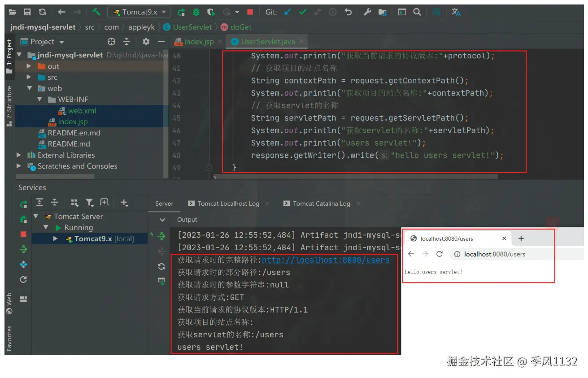Image resolution: width=588 pixels, height=378 pixels.
Task: Open Project panel gear options
Action: click(146, 42)
